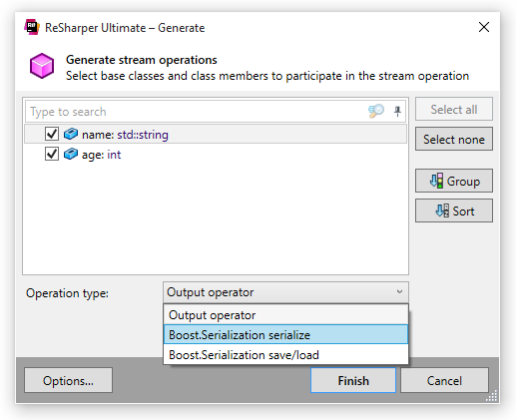Pick Output operator from the list

pyautogui.click(x=285, y=315)
